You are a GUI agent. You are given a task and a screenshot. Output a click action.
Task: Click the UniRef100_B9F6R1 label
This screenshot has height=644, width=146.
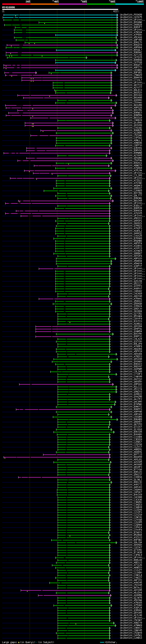(131, 72)
